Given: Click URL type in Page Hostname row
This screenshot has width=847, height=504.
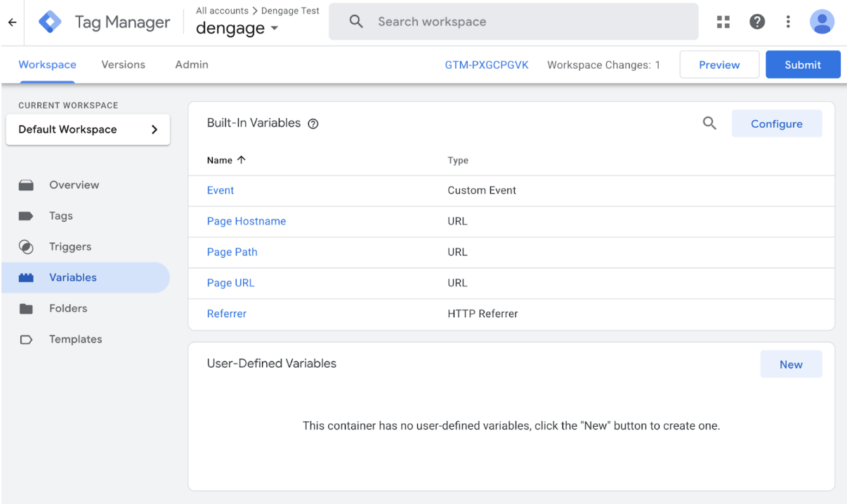Looking at the screenshot, I should [x=457, y=221].
